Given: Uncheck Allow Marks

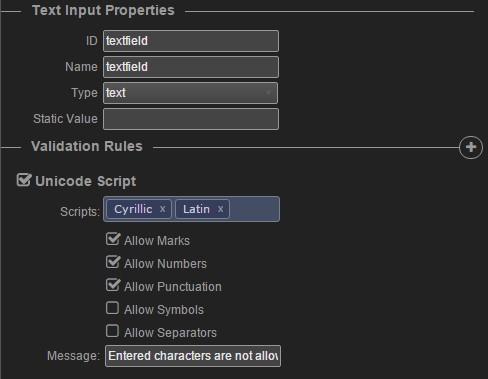Looking at the screenshot, I should 113,239.
